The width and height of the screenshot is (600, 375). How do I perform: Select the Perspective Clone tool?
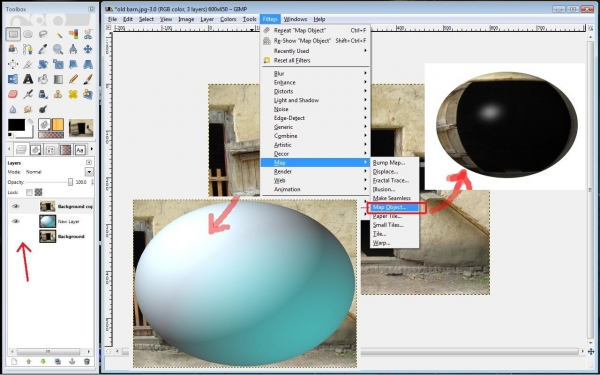click(x=88, y=94)
